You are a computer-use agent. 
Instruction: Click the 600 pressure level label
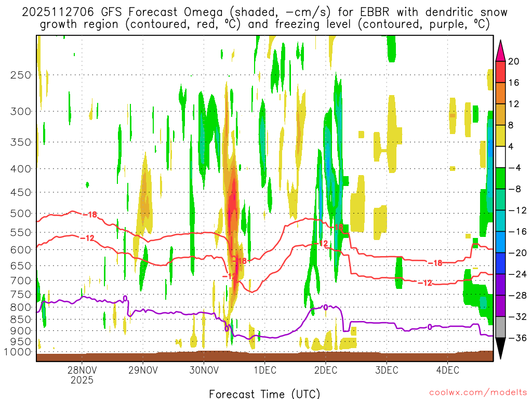click(20, 250)
